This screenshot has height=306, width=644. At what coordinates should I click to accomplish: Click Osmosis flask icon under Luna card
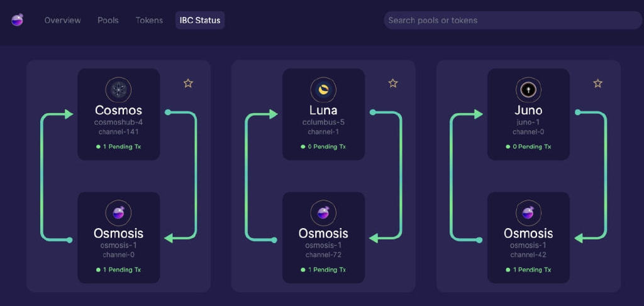[x=323, y=213]
